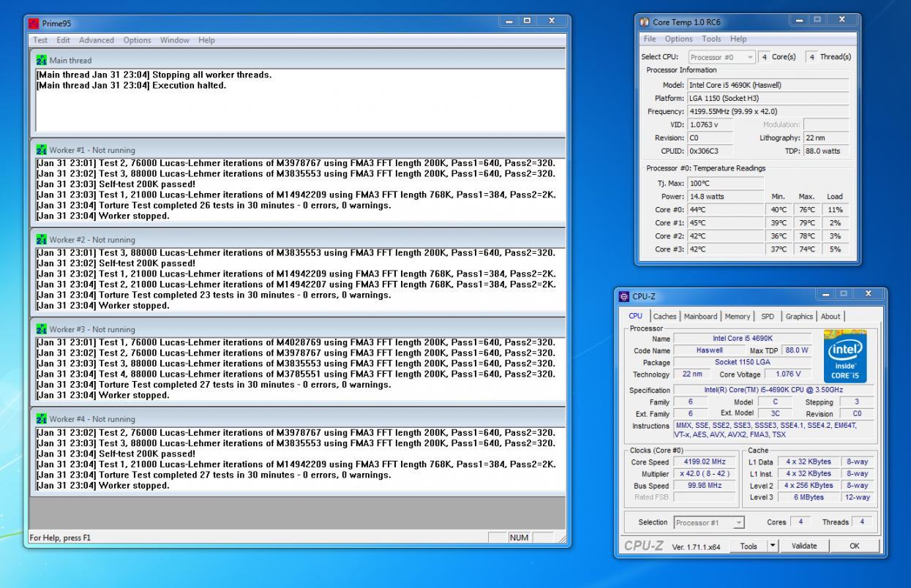Switch to the SPD tab in CPU-Z
Image resolution: width=911 pixels, height=588 pixels.
coord(768,316)
